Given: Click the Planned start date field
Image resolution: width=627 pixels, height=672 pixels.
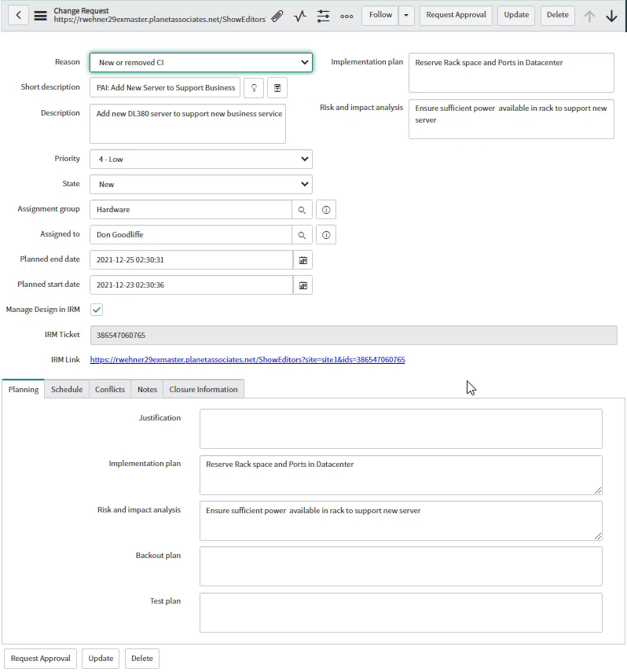Looking at the screenshot, I should [191, 285].
